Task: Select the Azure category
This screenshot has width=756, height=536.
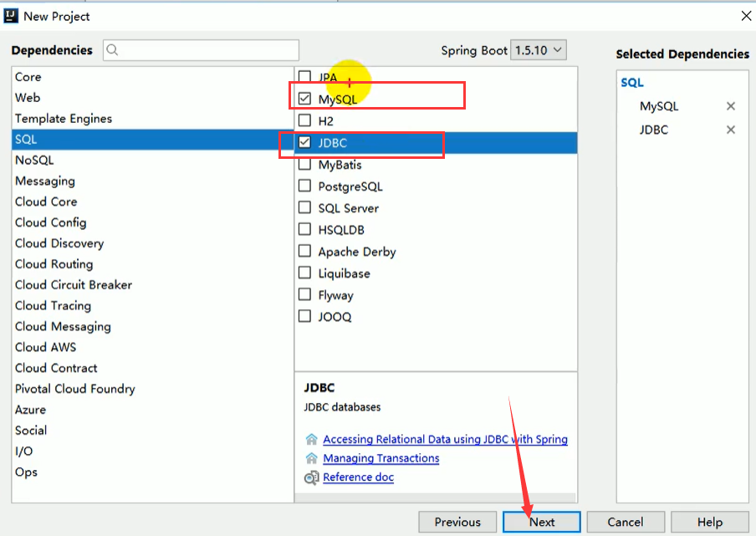Action: [152, 409]
